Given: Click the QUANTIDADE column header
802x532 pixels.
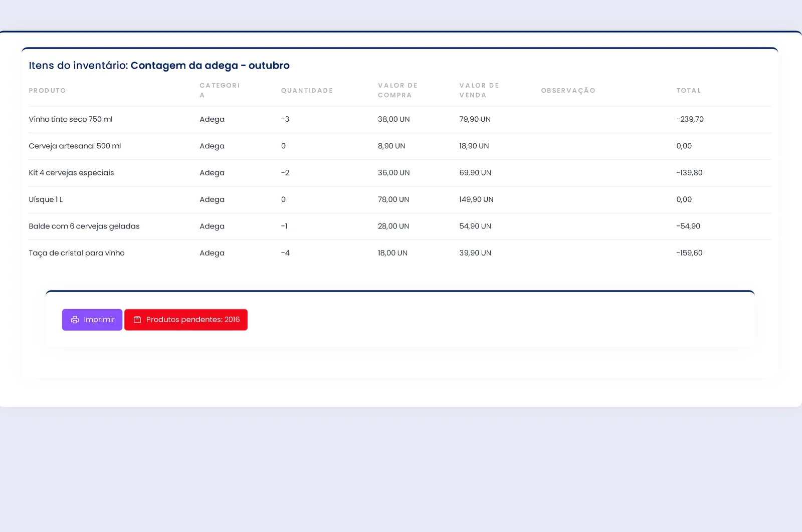Looking at the screenshot, I should [x=307, y=91].
